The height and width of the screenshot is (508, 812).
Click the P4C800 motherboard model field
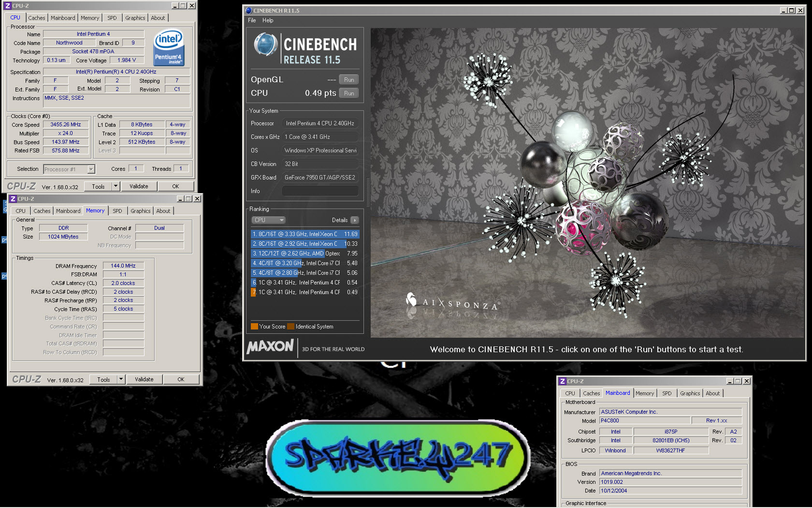click(x=645, y=420)
